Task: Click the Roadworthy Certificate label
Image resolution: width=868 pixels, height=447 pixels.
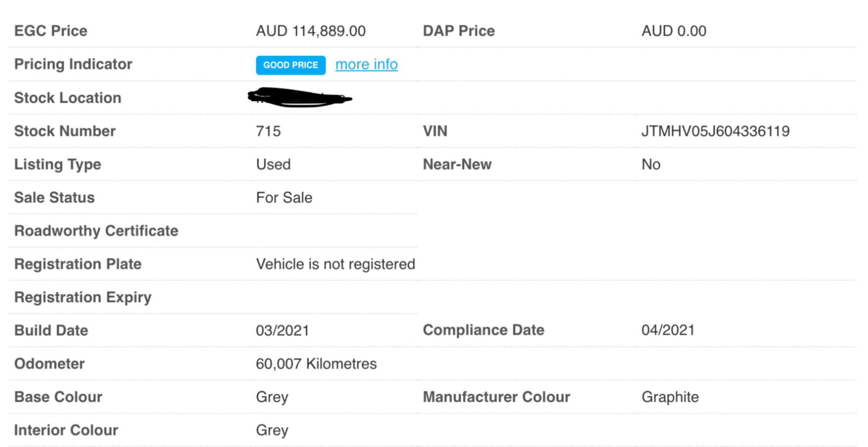Action: point(96,231)
